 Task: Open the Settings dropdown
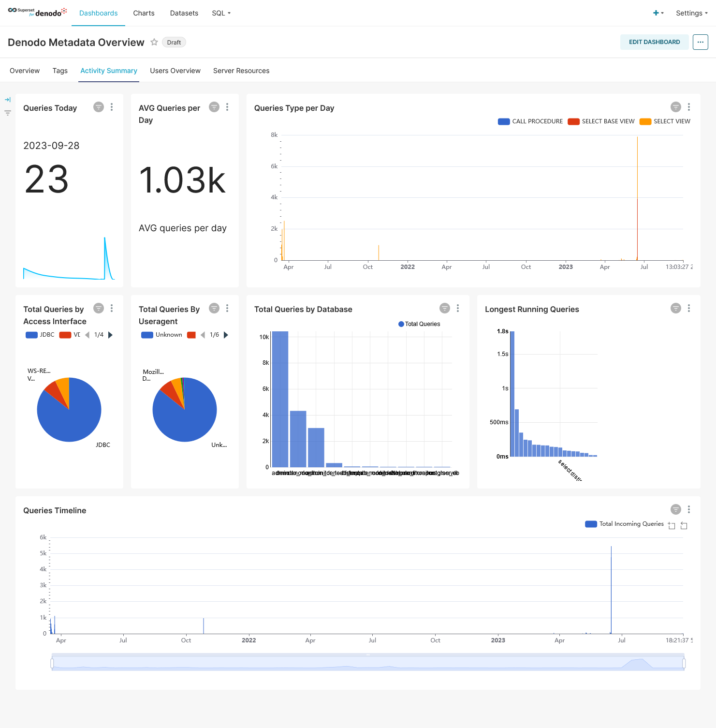[x=691, y=13]
